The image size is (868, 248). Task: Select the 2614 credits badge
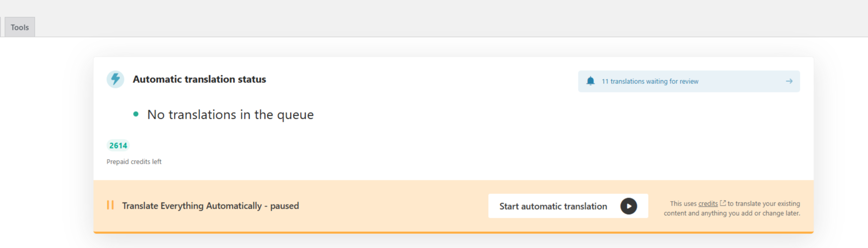118,145
